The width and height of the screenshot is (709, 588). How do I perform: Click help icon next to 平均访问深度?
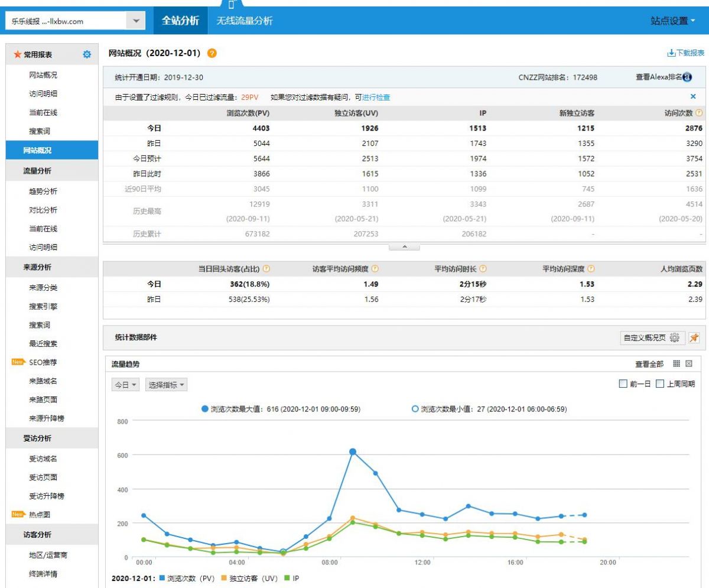[x=591, y=269]
